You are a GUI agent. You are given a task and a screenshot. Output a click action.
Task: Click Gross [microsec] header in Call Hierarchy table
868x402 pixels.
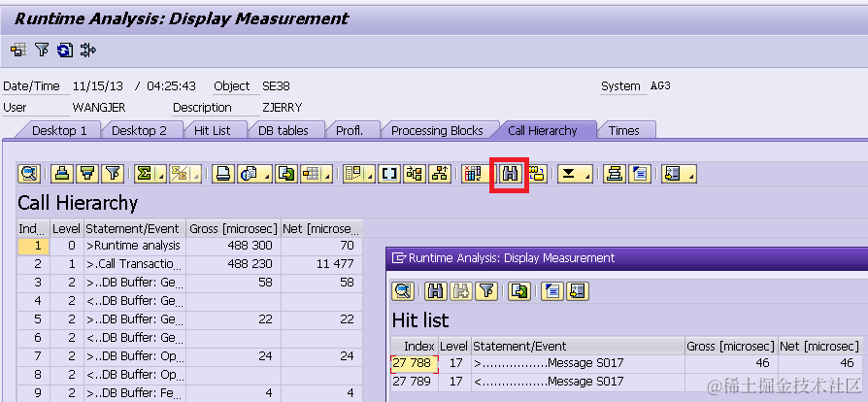pyautogui.click(x=233, y=229)
